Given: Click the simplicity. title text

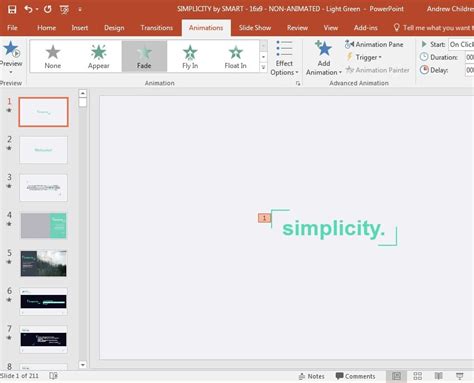Looking at the screenshot, I should point(333,228).
